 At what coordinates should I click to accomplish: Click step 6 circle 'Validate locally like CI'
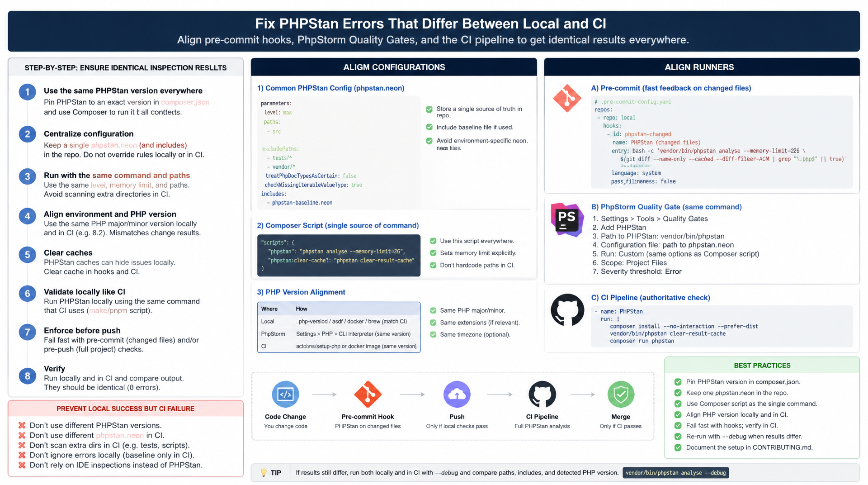pyautogui.click(x=28, y=294)
